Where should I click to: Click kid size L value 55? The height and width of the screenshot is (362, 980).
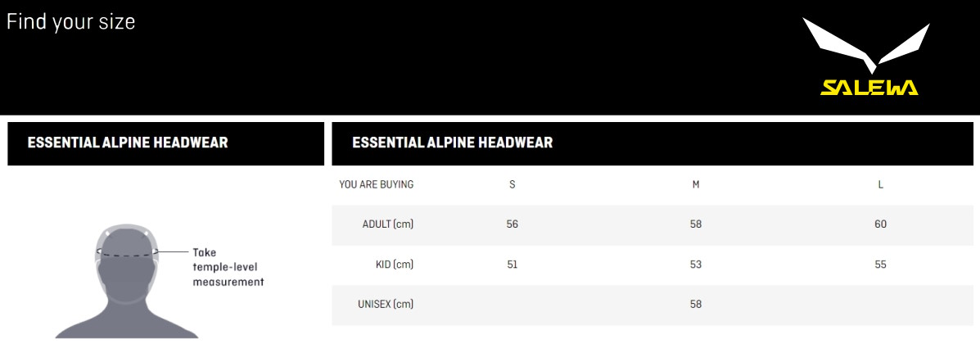881,264
